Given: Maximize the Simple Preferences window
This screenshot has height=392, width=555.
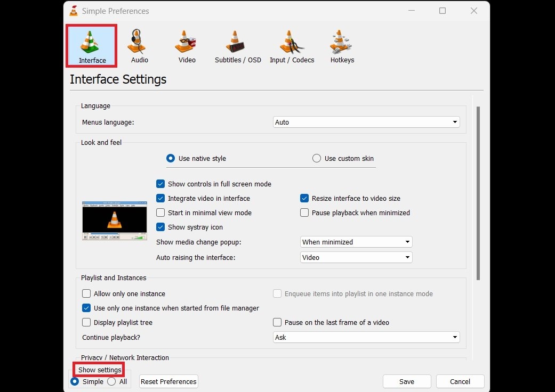Looking at the screenshot, I should [443, 11].
